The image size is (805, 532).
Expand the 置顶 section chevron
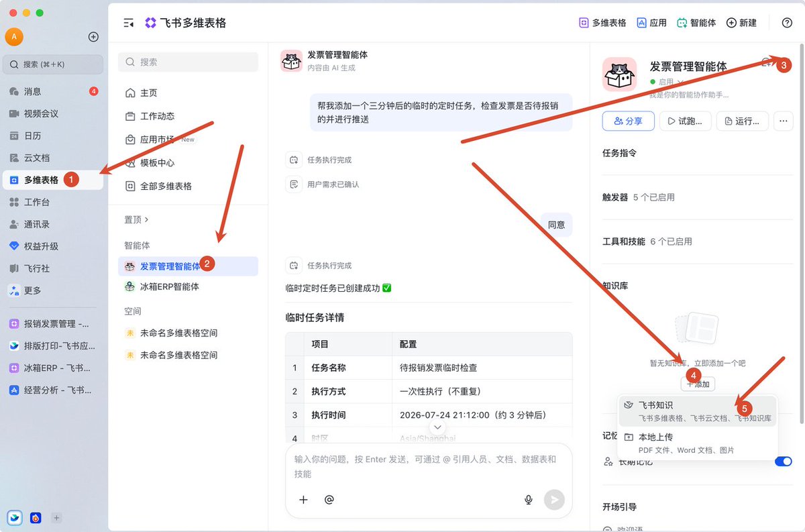coord(147,219)
